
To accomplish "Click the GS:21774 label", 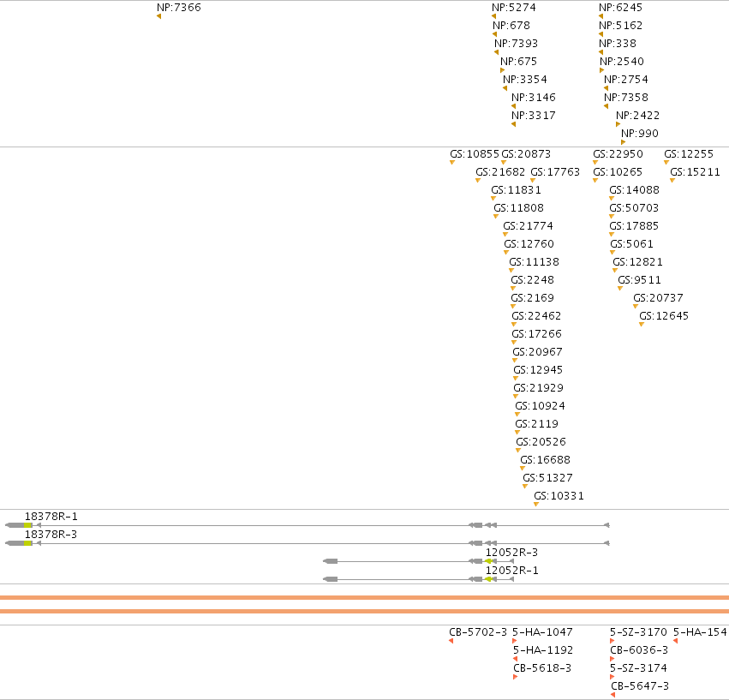I will (529, 226).
